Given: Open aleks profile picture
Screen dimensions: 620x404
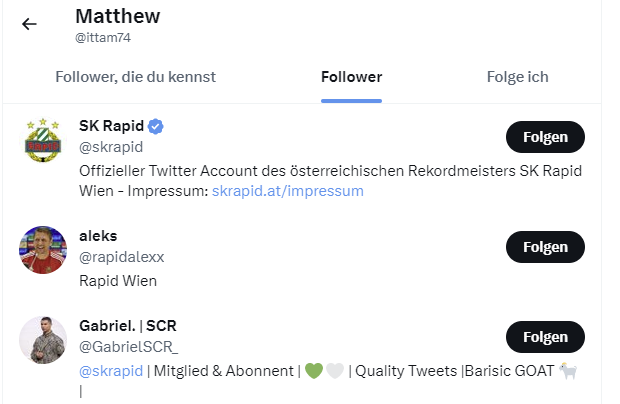Looking at the screenshot, I should point(42,250).
